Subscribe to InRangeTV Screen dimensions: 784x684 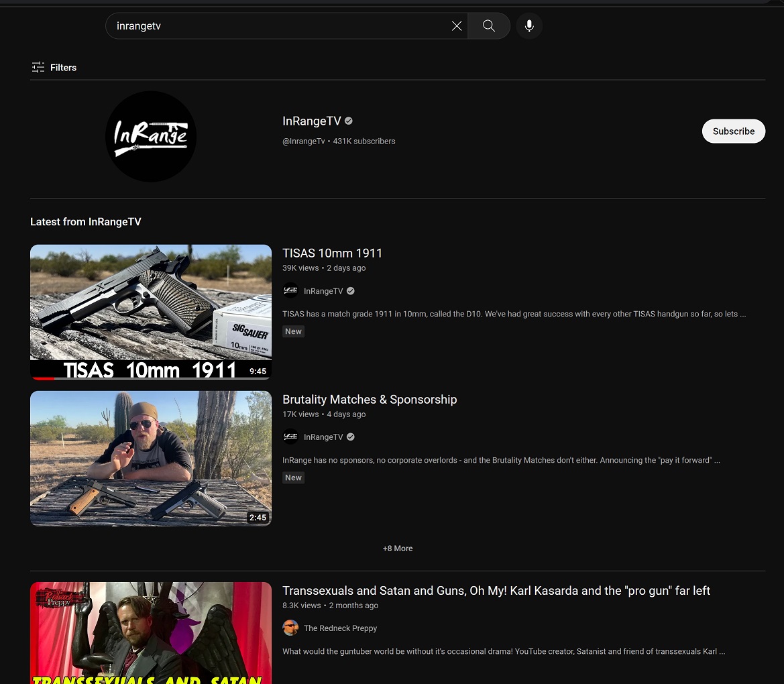(x=734, y=131)
